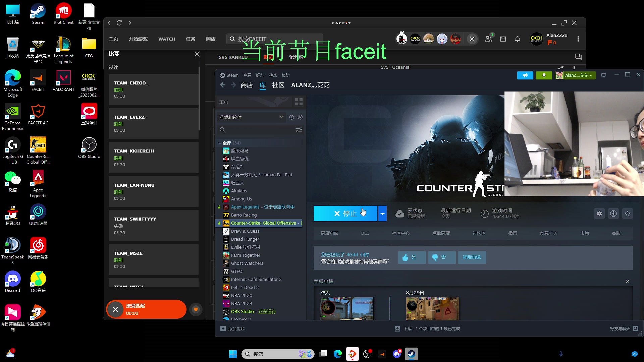Screen dimensions: 644x362
Task: Click Windows taskbar search box
Action: coord(278,354)
